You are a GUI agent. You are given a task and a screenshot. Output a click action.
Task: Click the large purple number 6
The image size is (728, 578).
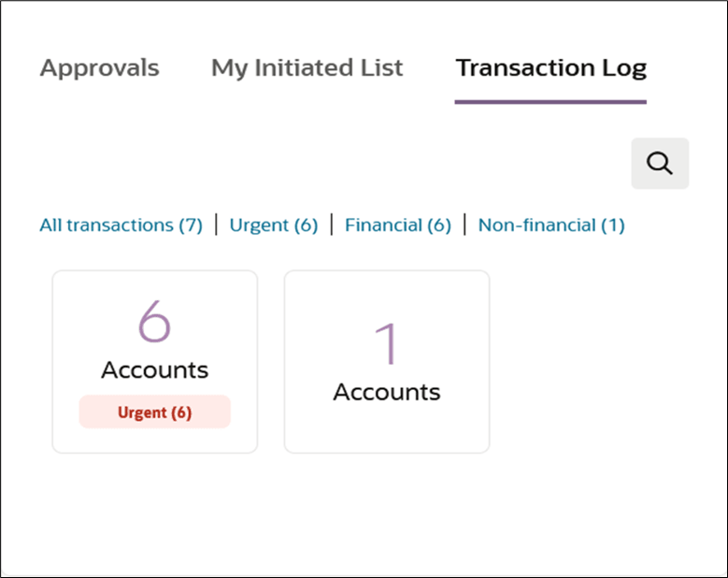click(154, 323)
